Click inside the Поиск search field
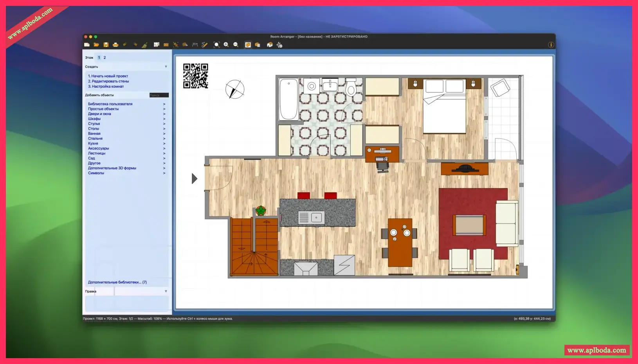 point(159,95)
